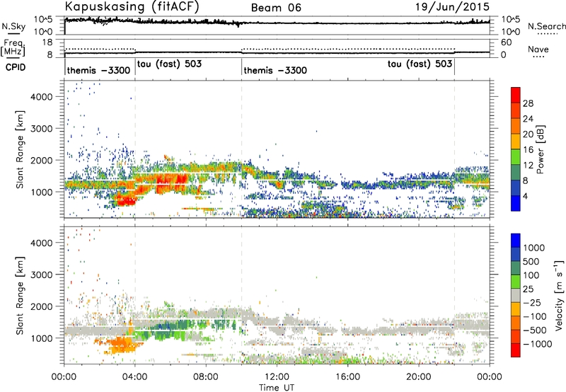566x392 pixels.
Task: Click the "themis -3300" CPID label starting at 00:00
Action: tap(98, 70)
